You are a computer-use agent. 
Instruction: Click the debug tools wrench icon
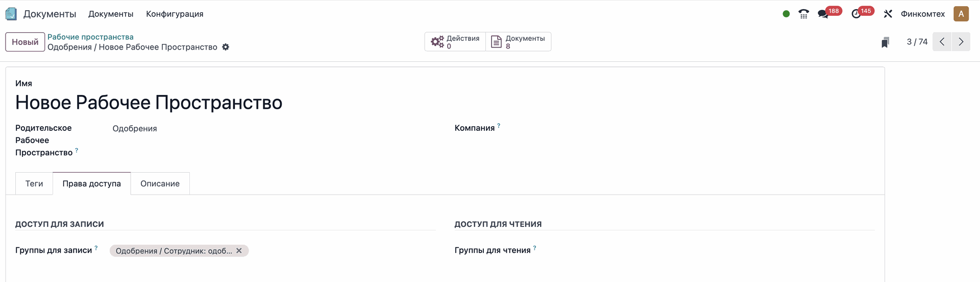(x=888, y=14)
